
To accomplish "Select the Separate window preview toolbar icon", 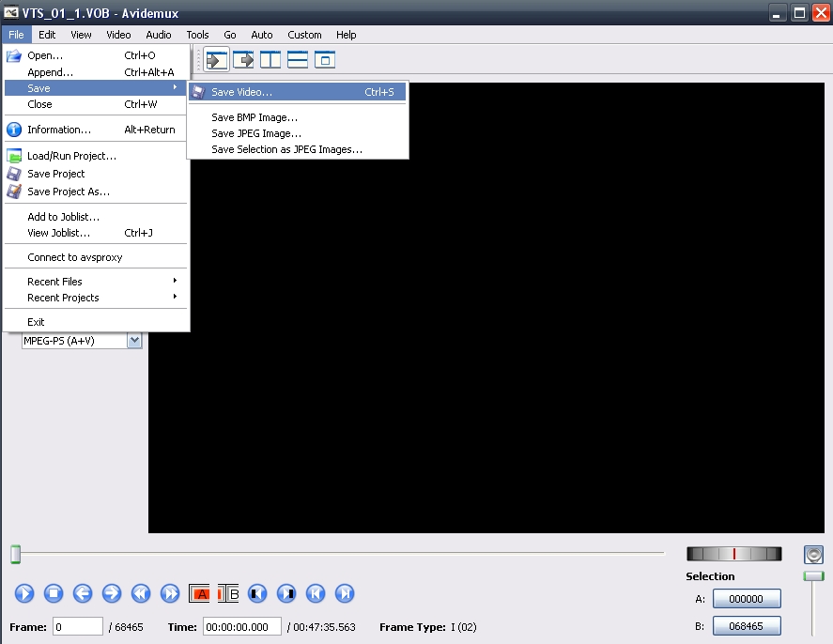I will [325, 59].
